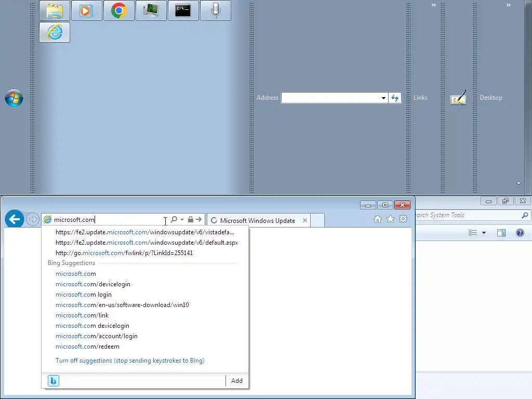Click the help question mark in the System Tools window

coord(520,233)
